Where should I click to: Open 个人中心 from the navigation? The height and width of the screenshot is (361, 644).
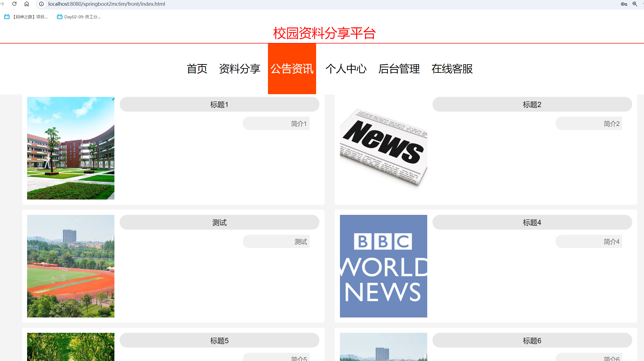(346, 69)
